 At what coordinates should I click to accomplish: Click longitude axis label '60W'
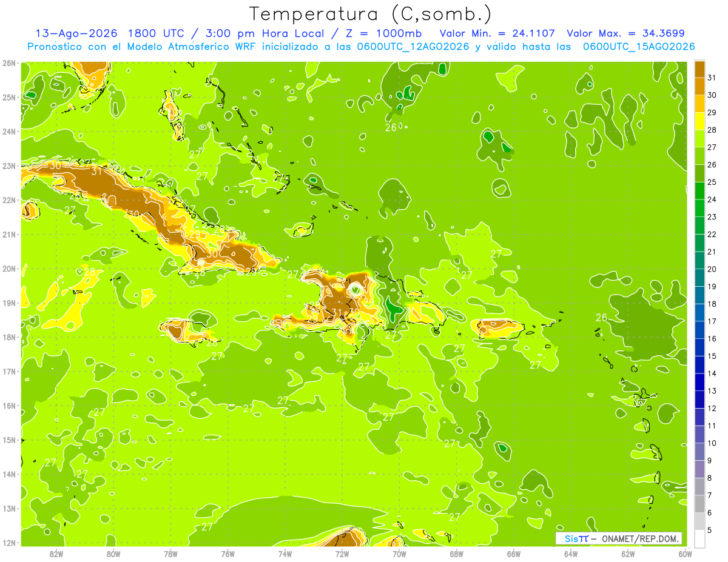point(685,554)
